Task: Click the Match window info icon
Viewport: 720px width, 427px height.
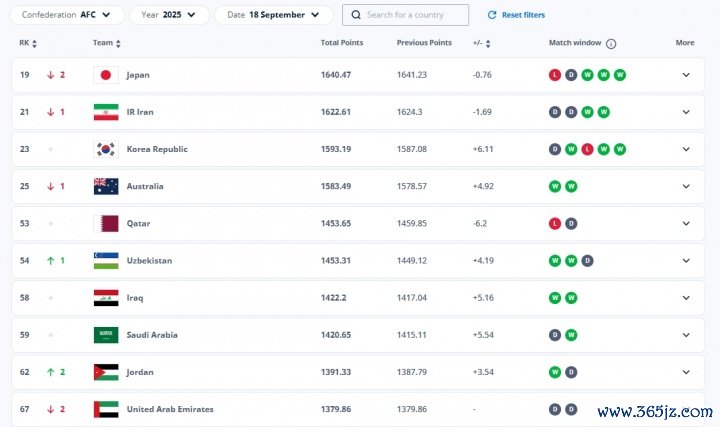Action: point(611,44)
